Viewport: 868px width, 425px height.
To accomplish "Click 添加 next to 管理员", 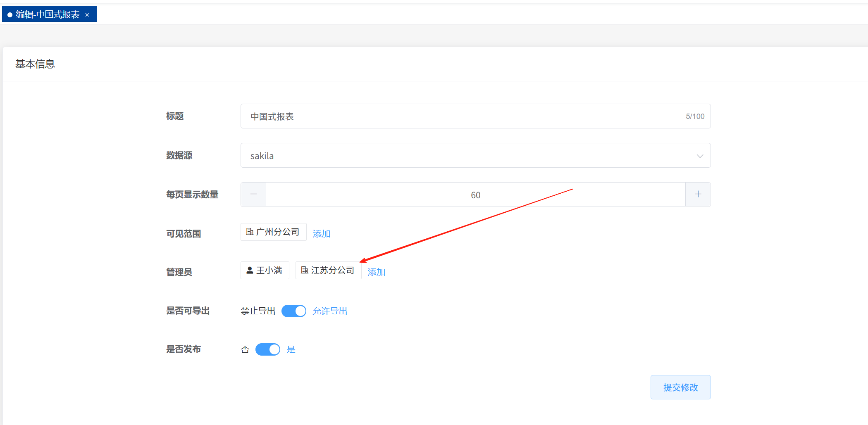I will [x=376, y=272].
